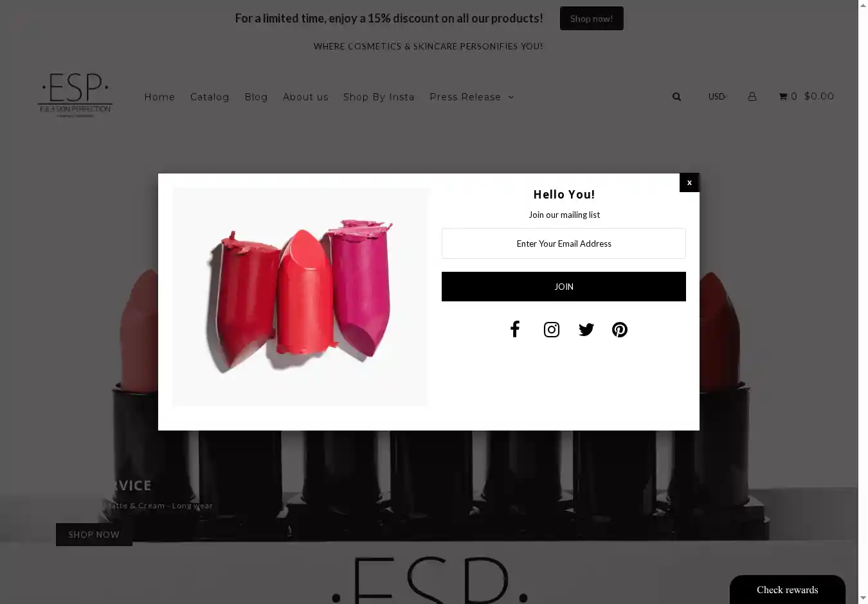Click the lipstick image in popup

click(300, 297)
